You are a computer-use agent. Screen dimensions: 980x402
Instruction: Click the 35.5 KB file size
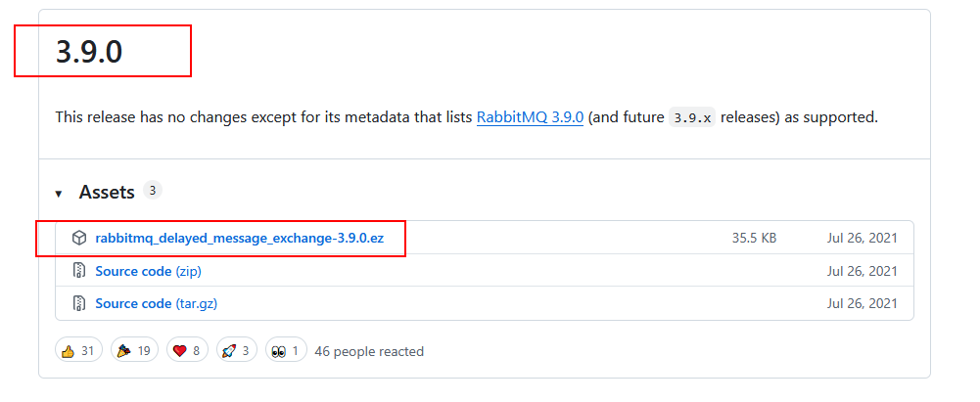[x=754, y=238]
